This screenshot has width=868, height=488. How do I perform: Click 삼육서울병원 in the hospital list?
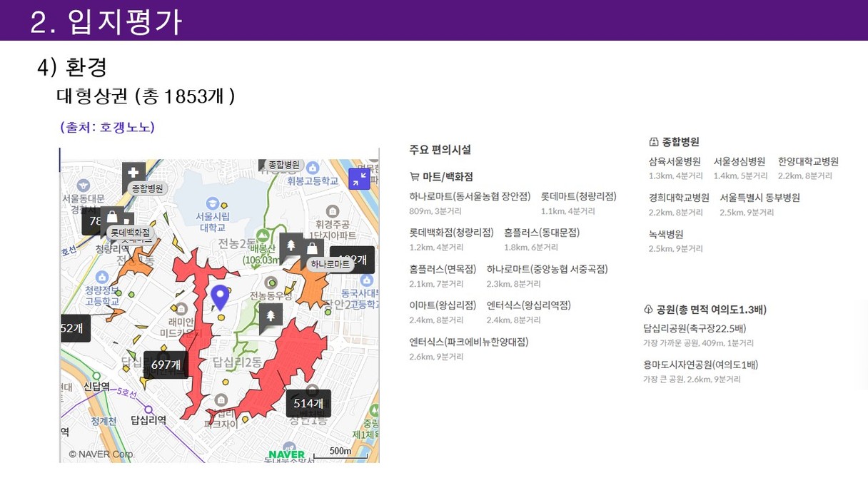coord(675,161)
